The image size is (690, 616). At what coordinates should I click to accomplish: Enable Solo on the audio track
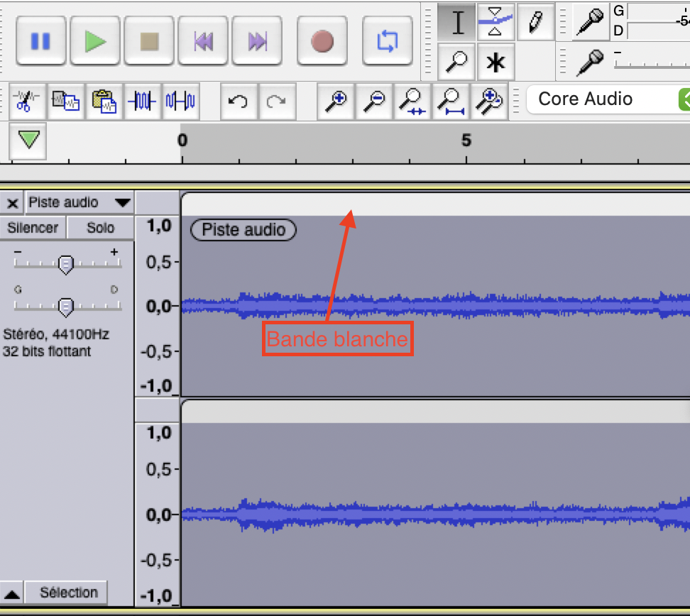(x=99, y=227)
